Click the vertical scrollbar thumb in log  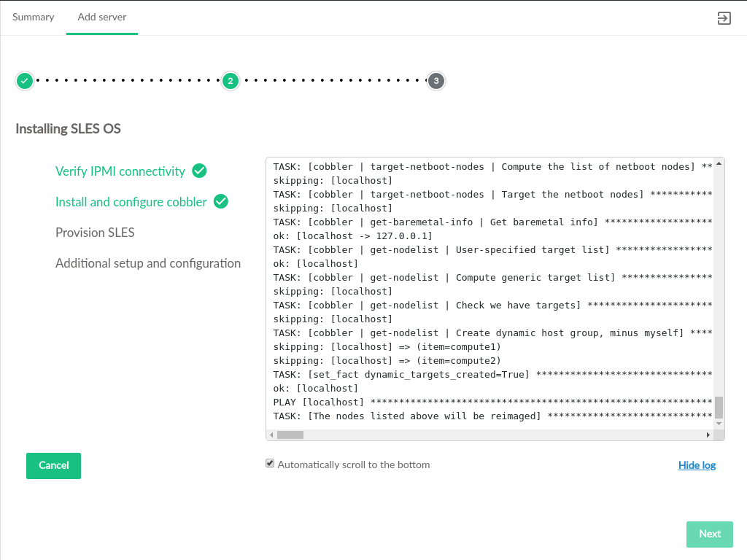[x=719, y=407]
